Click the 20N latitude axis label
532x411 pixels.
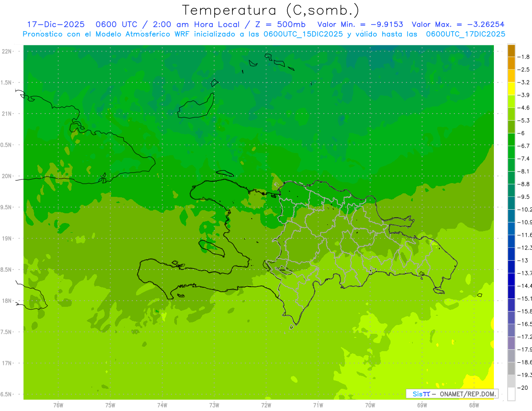click(7, 176)
